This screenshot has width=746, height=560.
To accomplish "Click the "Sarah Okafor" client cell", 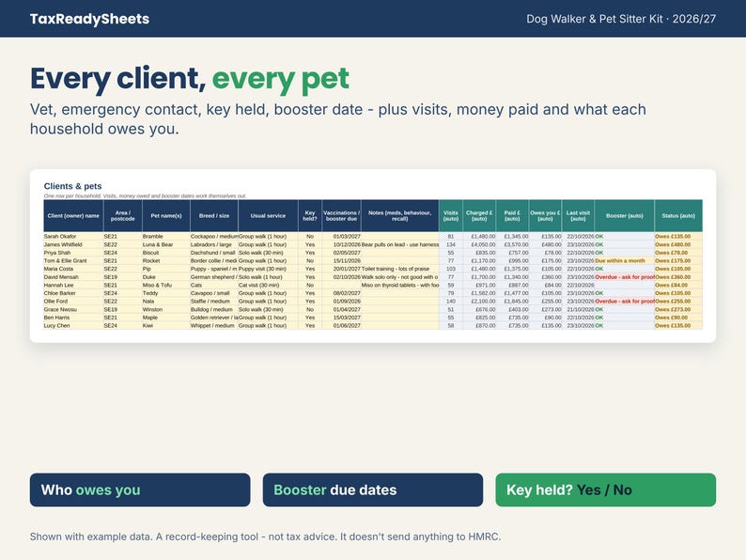I will [x=73, y=236].
